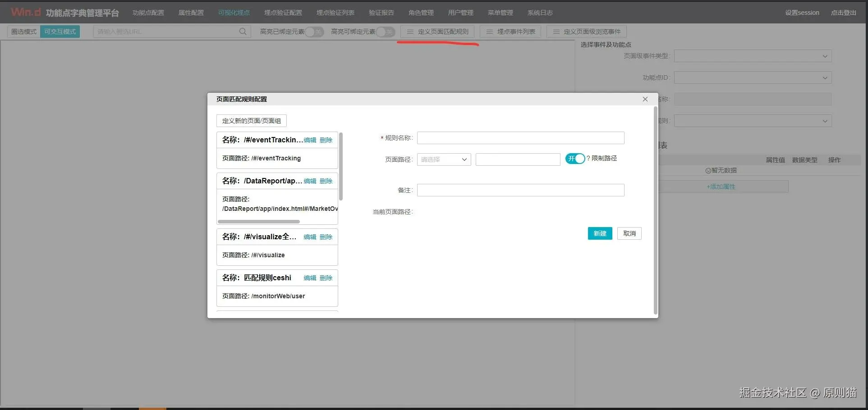Click the rule list vertical scrollbar
The width and height of the screenshot is (868, 410).
tap(341, 166)
